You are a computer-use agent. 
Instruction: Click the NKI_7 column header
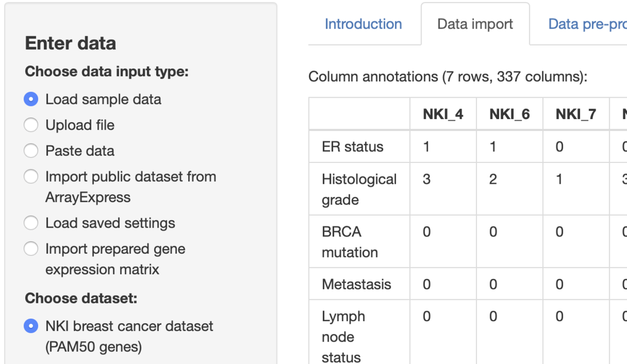pos(576,114)
